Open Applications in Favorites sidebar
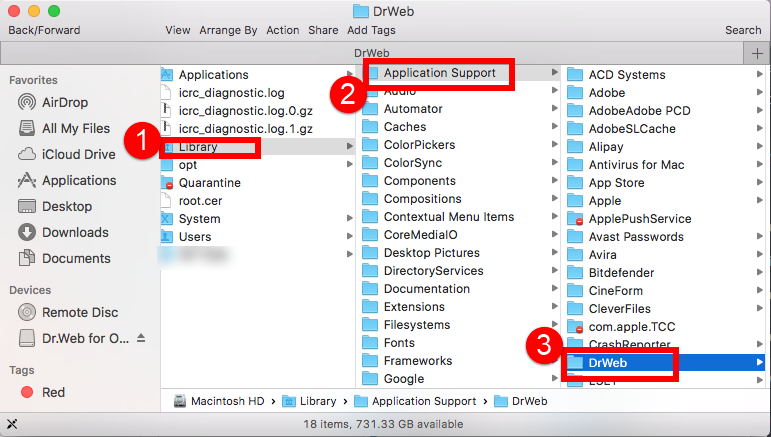The width and height of the screenshot is (771, 437). (67, 180)
